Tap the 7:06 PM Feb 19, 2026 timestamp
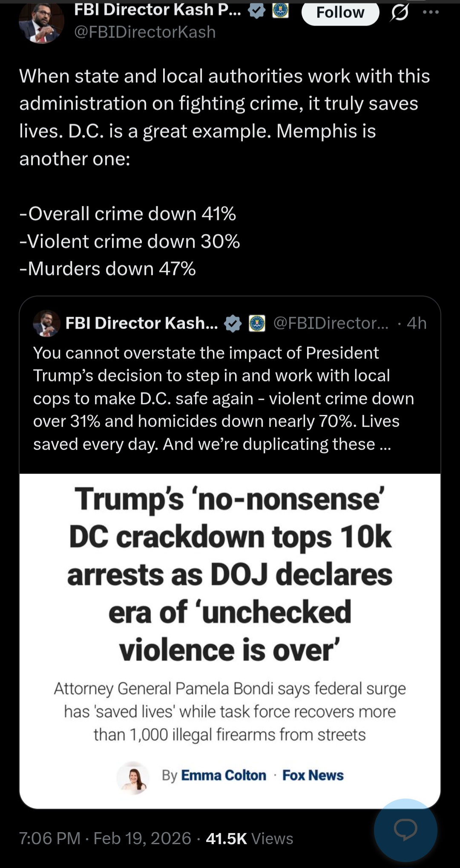The width and height of the screenshot is (460, 868). point(105,839)
